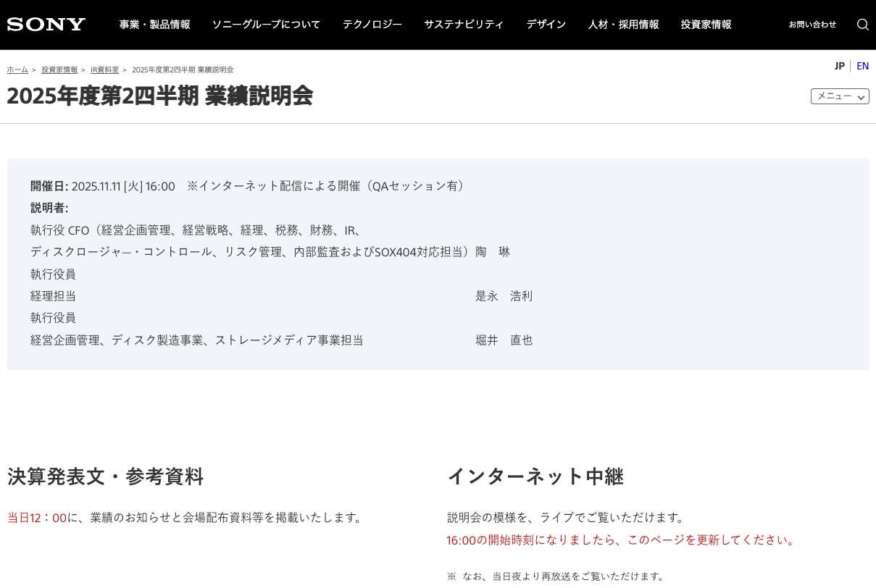Click the Sony logo
This screenshot has height=588, width=876.
46,25
